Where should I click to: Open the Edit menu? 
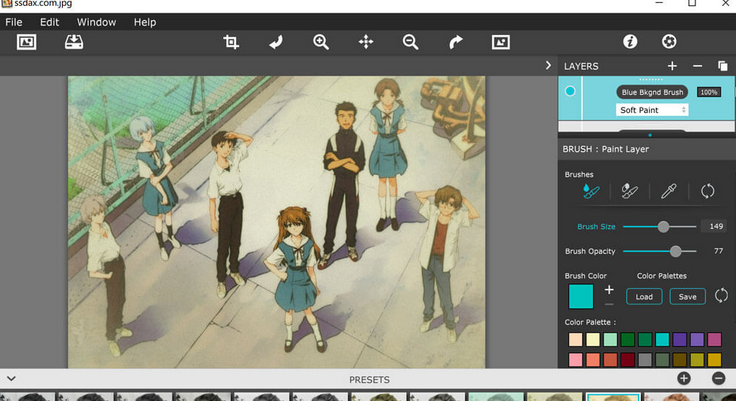click(49, 22)
